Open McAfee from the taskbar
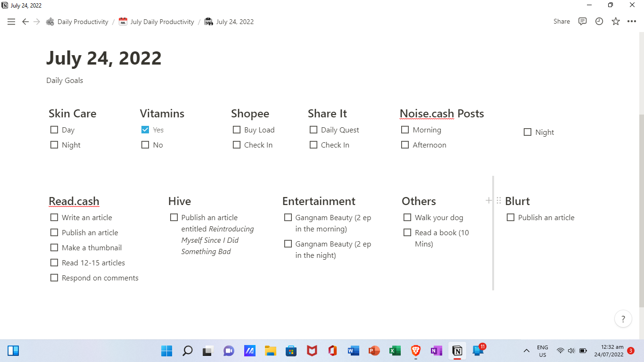This screenshot has height=362, width=644. pos(312,351)
